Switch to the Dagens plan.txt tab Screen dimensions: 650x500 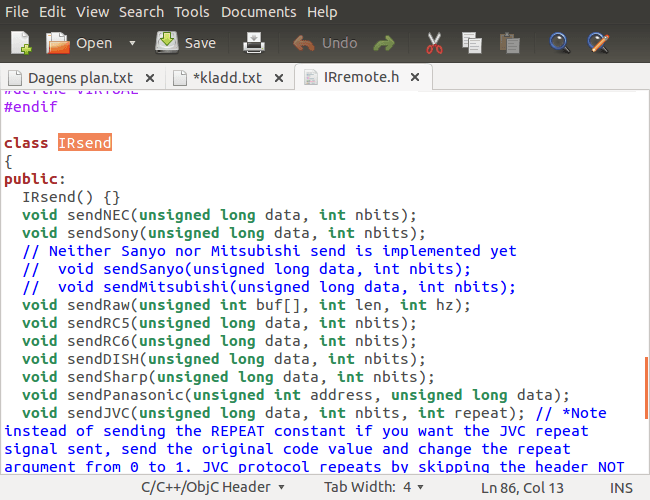click(x=80, y=77)
